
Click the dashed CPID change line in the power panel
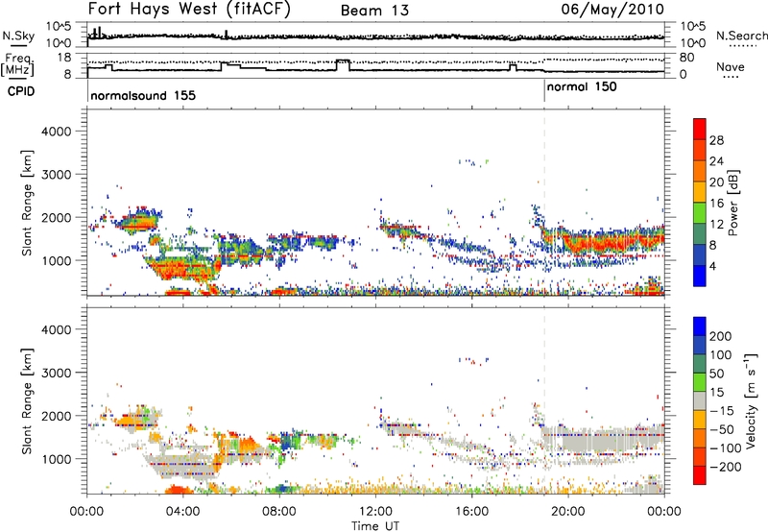pyautogui.click(x=544, y=203)
